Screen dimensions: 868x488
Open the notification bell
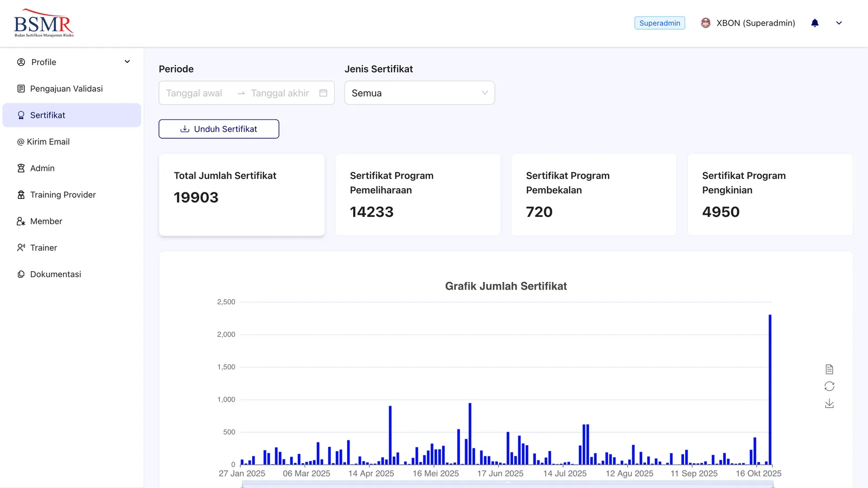click(815, 23)
